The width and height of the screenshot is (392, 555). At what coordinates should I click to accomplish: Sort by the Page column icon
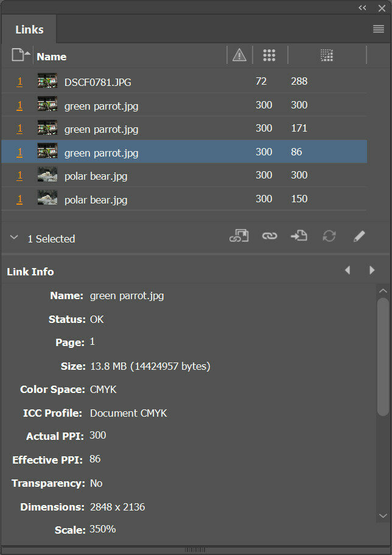[x=18, y=55]
